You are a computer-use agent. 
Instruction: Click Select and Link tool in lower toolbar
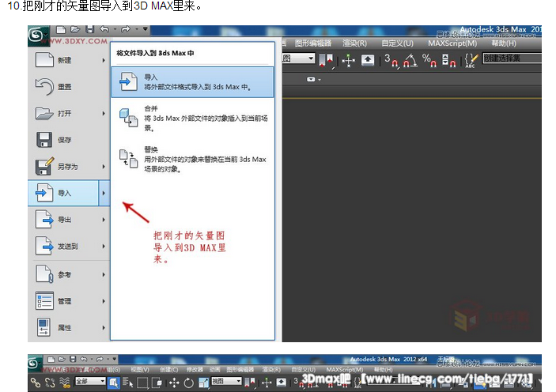[36, 383]
